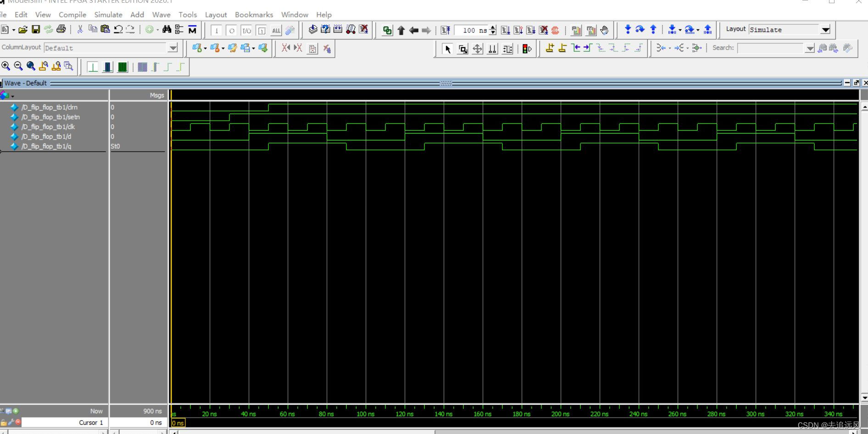This screenshot has height=434, width=868.
Task: Open Find with the binoculars icon
Action: (x=167, y=30)
